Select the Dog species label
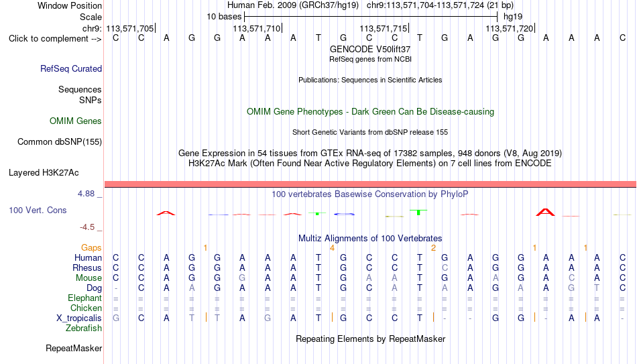637x364 pixels. coord(94,288)
